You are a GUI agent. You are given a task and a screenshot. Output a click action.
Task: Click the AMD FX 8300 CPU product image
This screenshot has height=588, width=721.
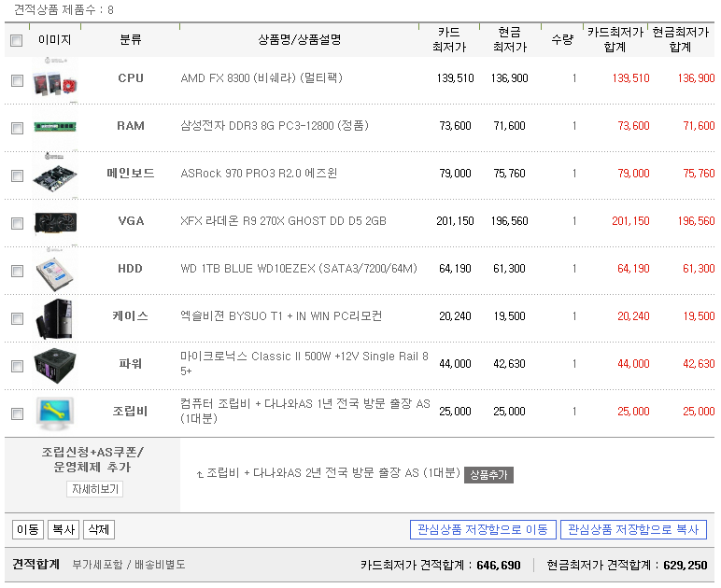pos(54,78)
